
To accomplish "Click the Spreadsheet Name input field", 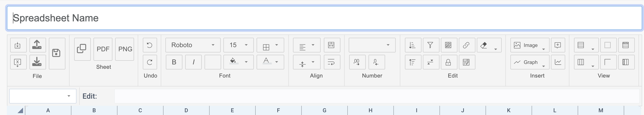I will tap(324, 18).
